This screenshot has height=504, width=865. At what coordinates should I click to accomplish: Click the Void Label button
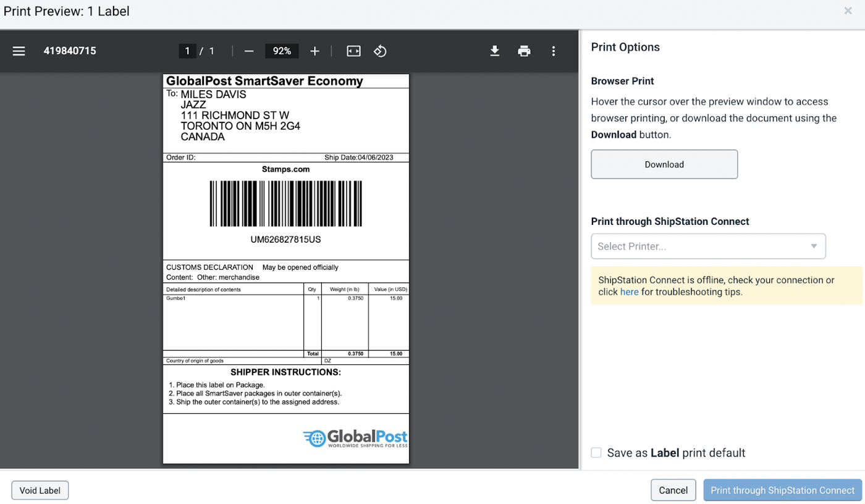(40, 490)
